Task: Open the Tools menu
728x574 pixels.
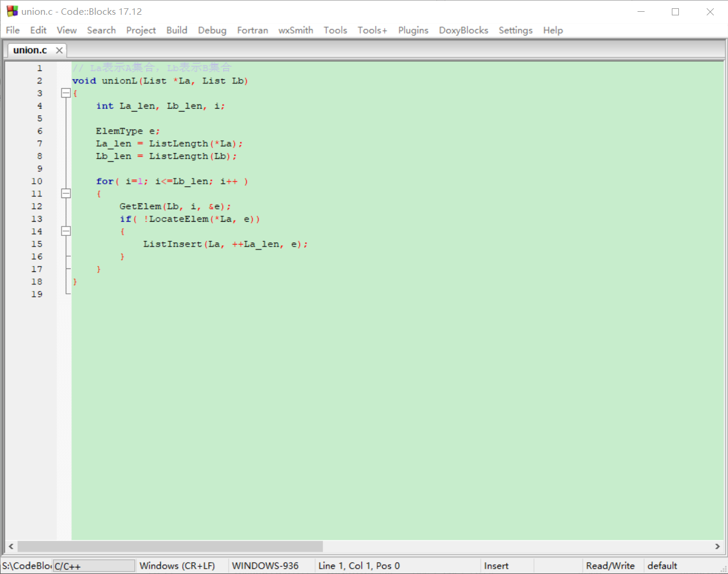Action: coord(335,30)
